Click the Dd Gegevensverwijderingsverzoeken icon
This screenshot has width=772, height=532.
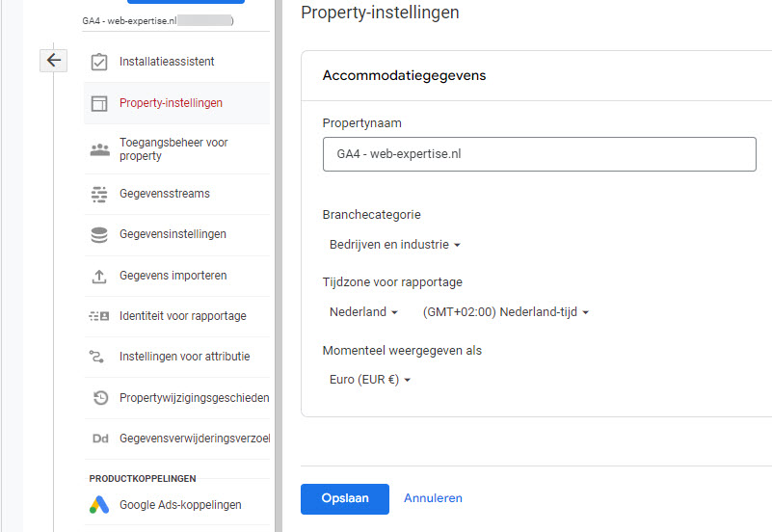(100, 439)
